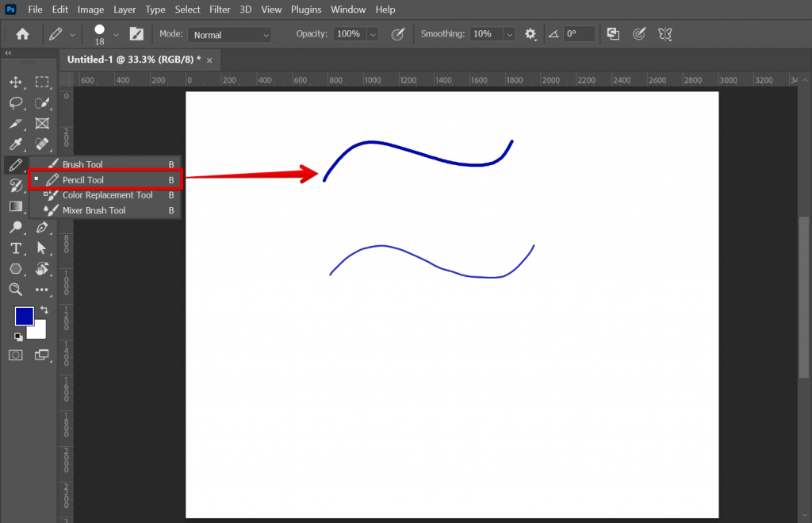Select the Lasso tool
The image size is (812, 523).
point(15,102)
